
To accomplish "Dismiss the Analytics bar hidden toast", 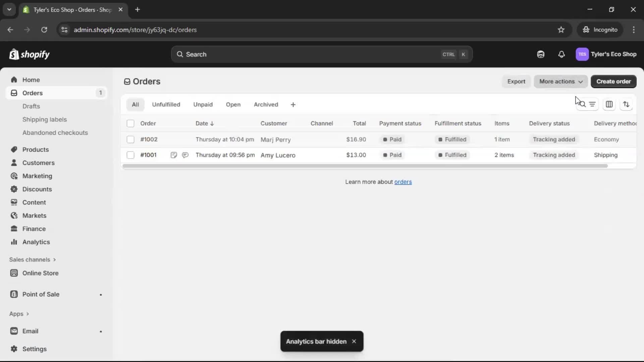I will tap(355, 341).
